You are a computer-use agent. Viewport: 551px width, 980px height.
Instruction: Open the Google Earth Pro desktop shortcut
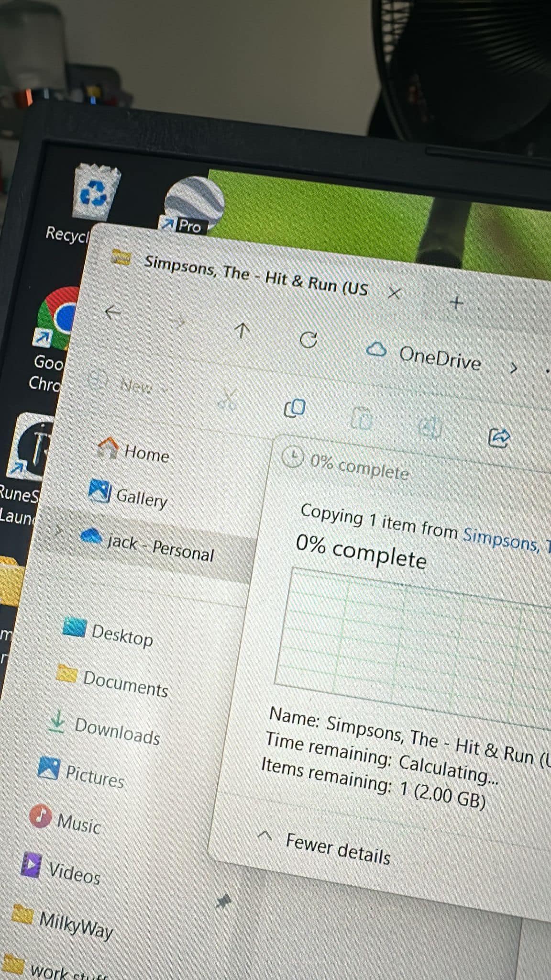191,205
